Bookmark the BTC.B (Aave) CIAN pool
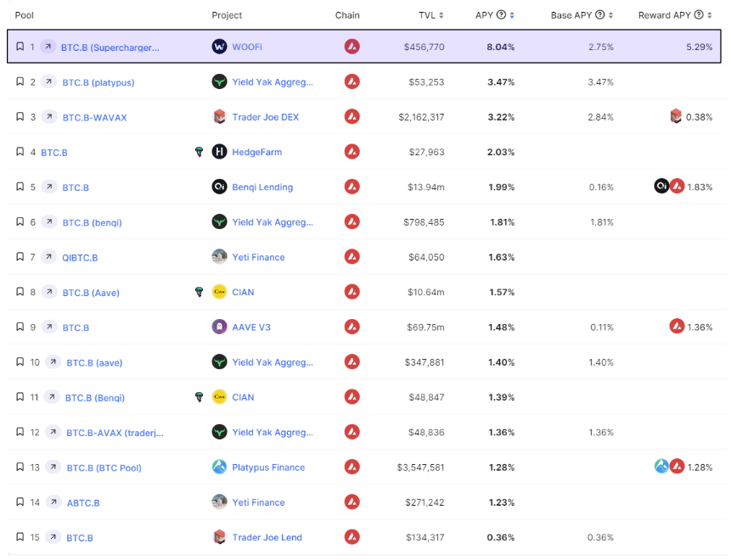Viewport: 731px width, 560px height. click(20, 292)
